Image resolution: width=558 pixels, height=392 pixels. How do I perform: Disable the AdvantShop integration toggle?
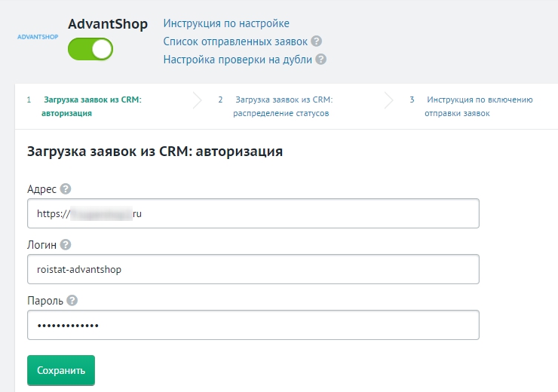[x=90, y=50]
